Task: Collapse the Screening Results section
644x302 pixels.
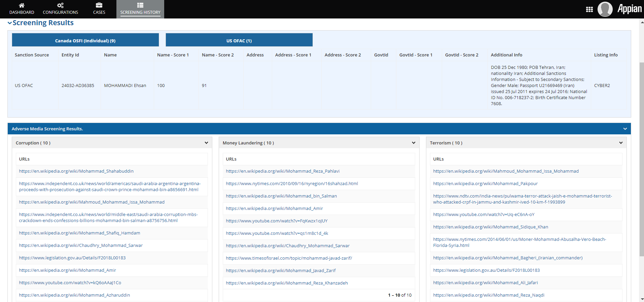Action: [x=10, y=23]
